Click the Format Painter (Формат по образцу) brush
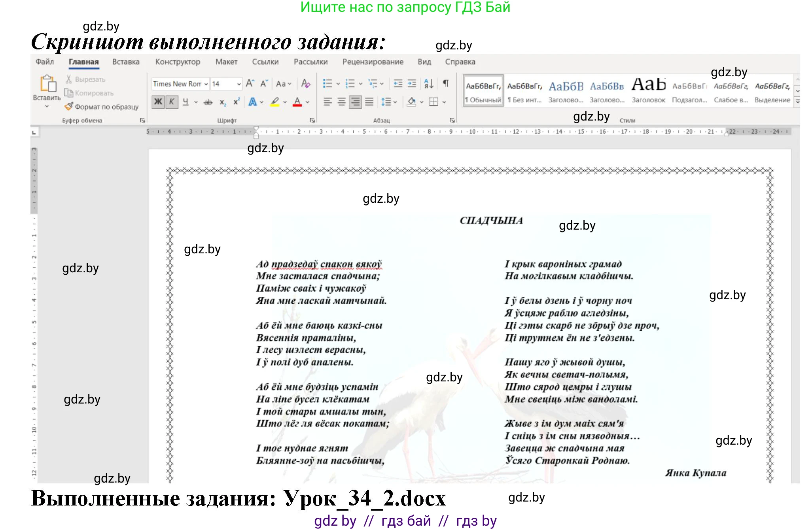812x530 pixels. point(69,106)
